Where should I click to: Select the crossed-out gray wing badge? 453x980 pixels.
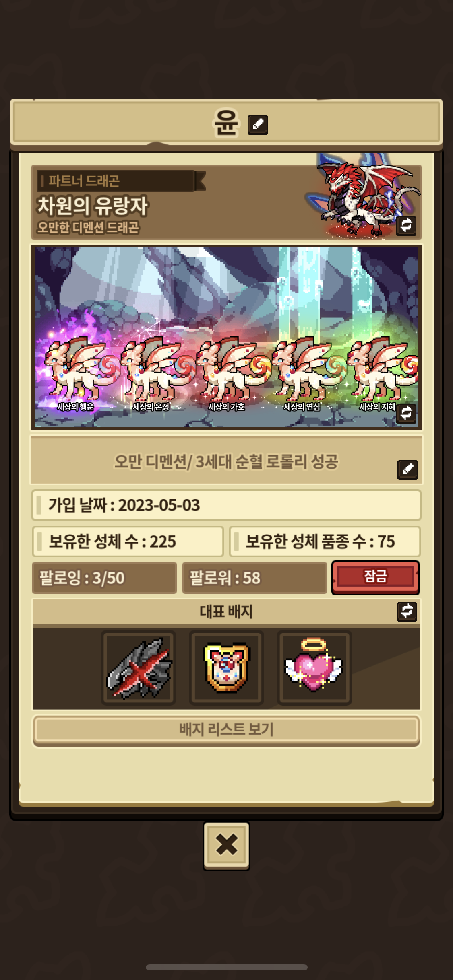click(x=139, y=668)
